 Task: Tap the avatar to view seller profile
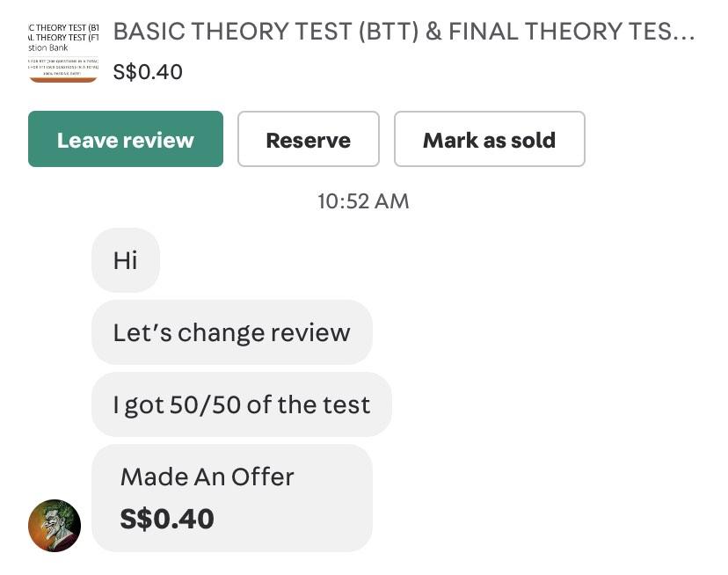55,526
